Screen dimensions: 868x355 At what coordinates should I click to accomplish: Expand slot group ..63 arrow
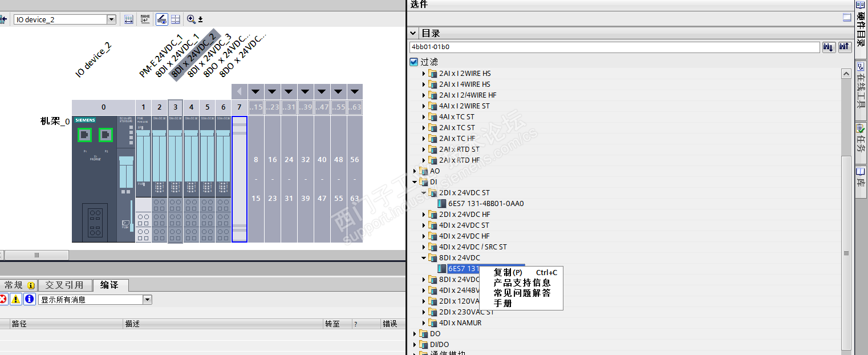point(355,91)
